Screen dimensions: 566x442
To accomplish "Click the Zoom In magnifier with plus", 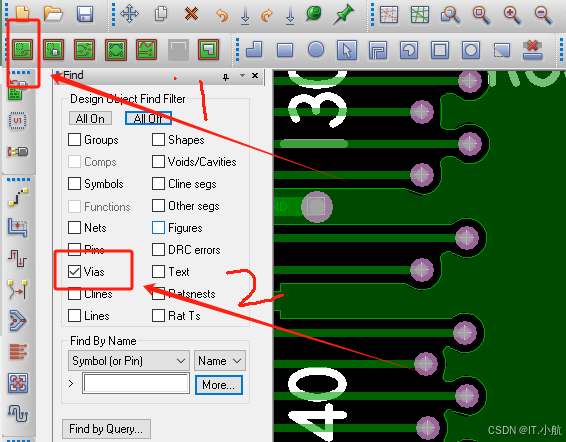I will click(512, 15).
